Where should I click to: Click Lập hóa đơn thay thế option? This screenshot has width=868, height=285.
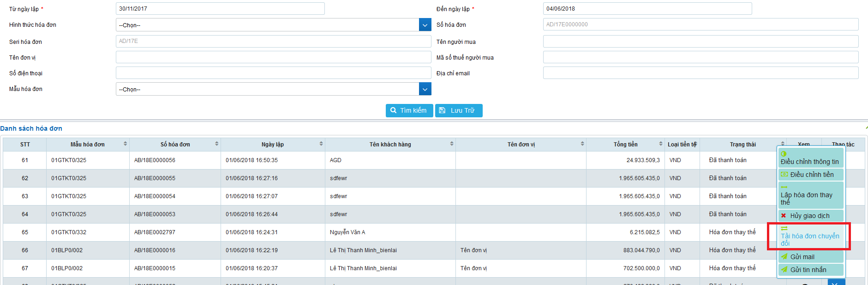pyautogui.click(x=810, y=195)
